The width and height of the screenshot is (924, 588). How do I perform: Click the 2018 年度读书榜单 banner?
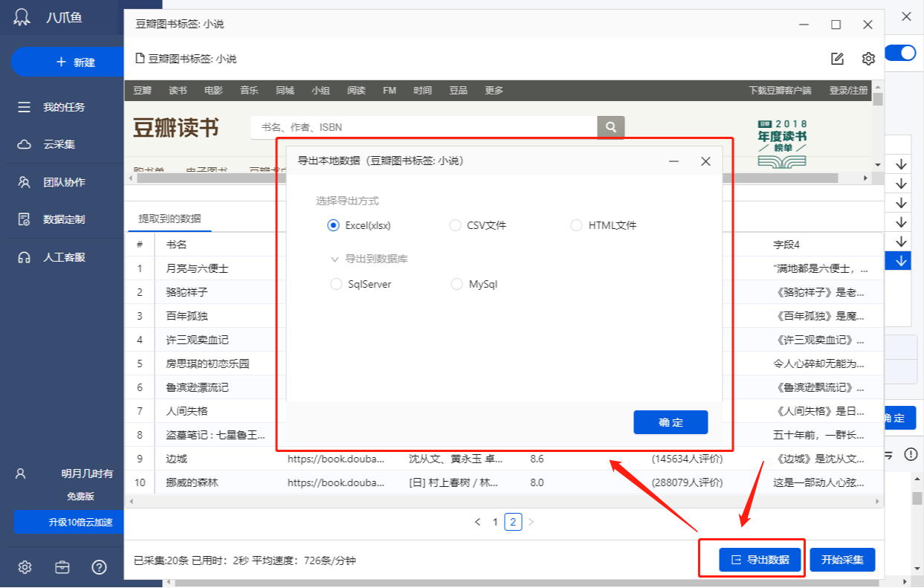(x=782, y=144)
